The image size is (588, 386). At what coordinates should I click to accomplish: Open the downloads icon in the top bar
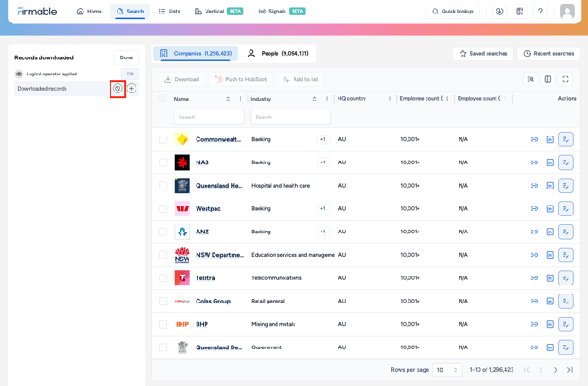tap(499, 12)
